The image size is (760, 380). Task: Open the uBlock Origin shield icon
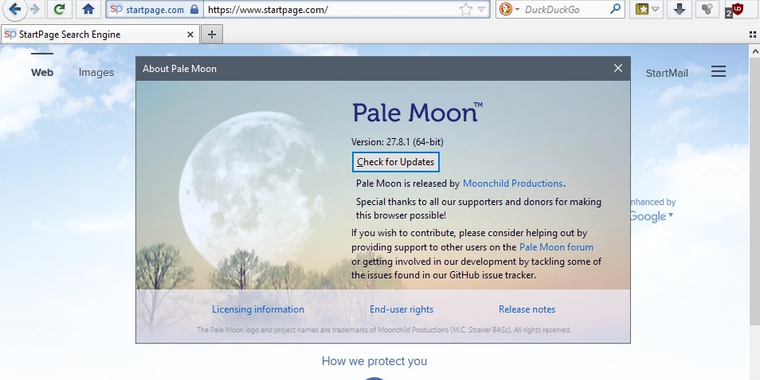tap(735, 10)
